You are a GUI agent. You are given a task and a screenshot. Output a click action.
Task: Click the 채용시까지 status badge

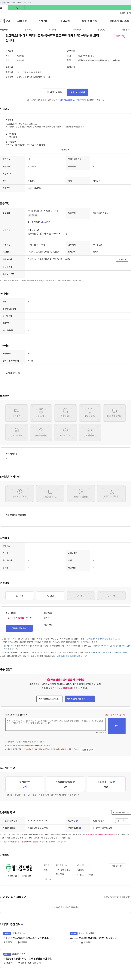(x=120, y=36)
